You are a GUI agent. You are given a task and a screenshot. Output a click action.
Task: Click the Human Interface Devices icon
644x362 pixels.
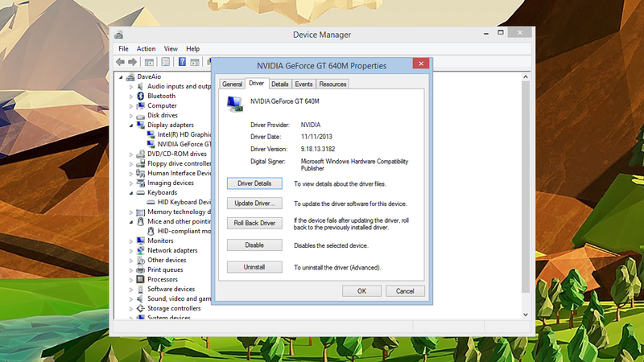(140, 173)
